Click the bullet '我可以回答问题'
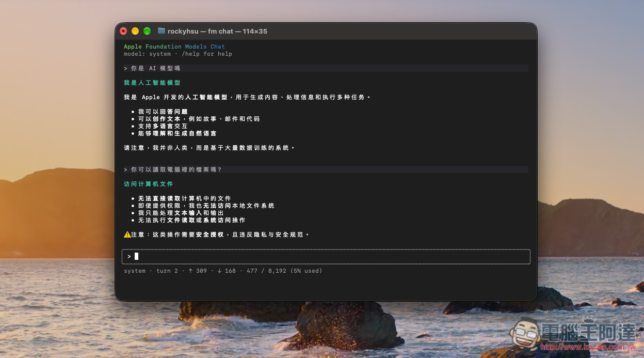 point(163,112)
